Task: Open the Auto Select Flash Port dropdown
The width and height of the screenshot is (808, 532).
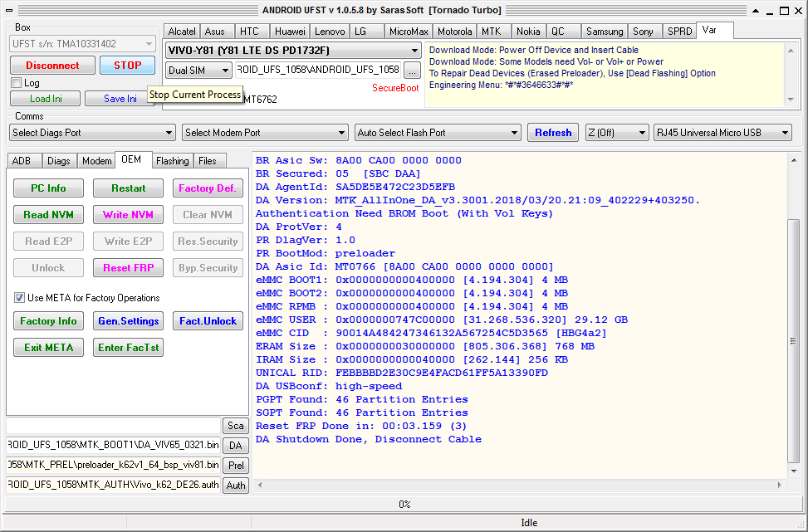Action: pyautogui.click(x=438, y=133)
